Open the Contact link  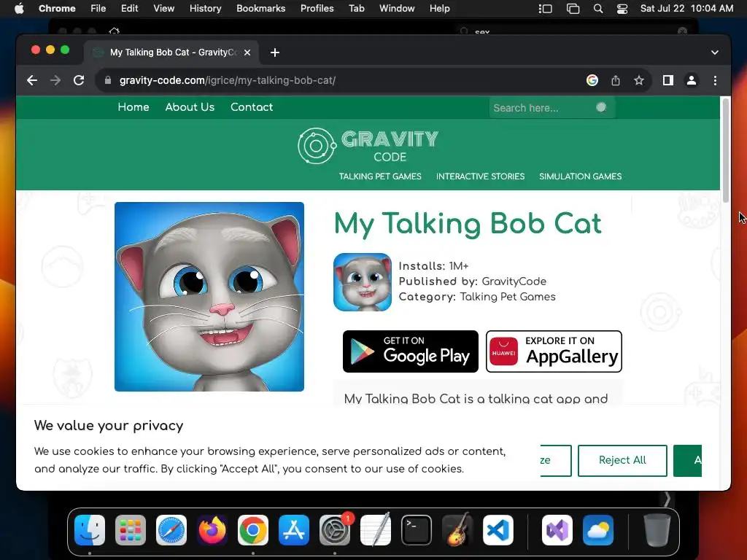coord(252,107)
